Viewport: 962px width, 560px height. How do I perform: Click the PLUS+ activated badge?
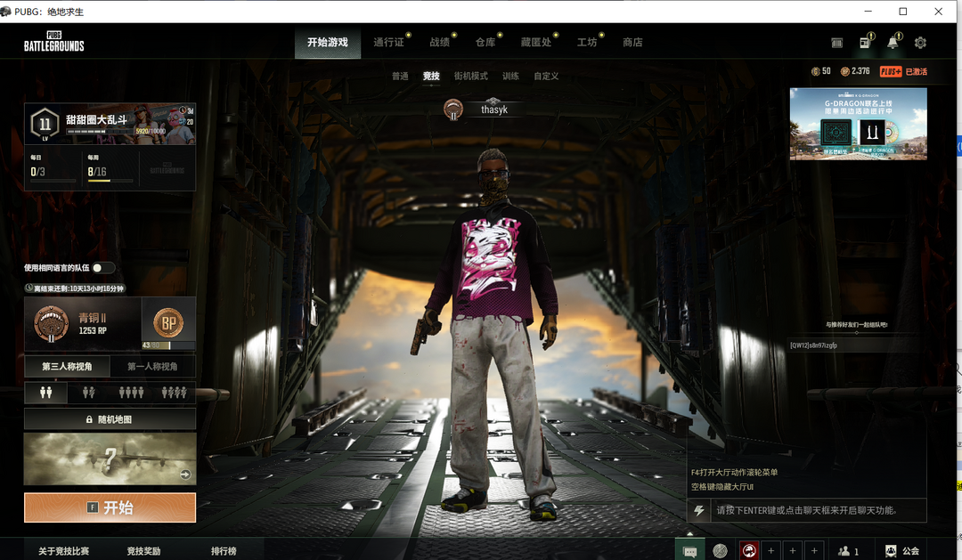(903, 71)
